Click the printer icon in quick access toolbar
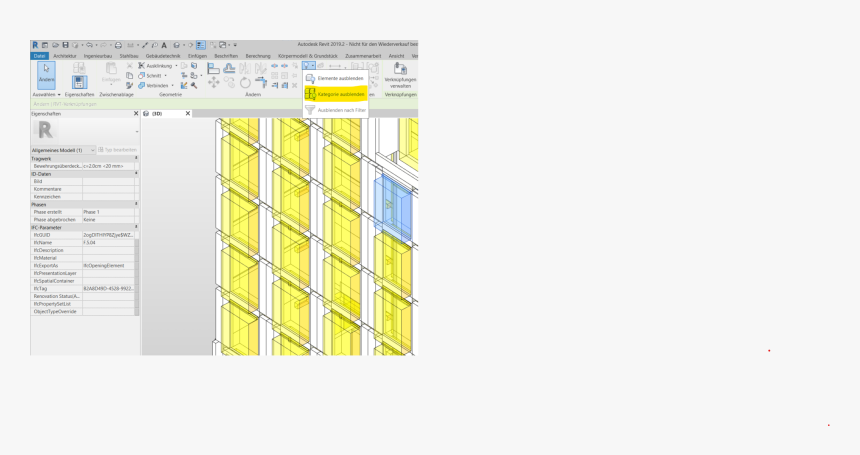 (118, 45)
